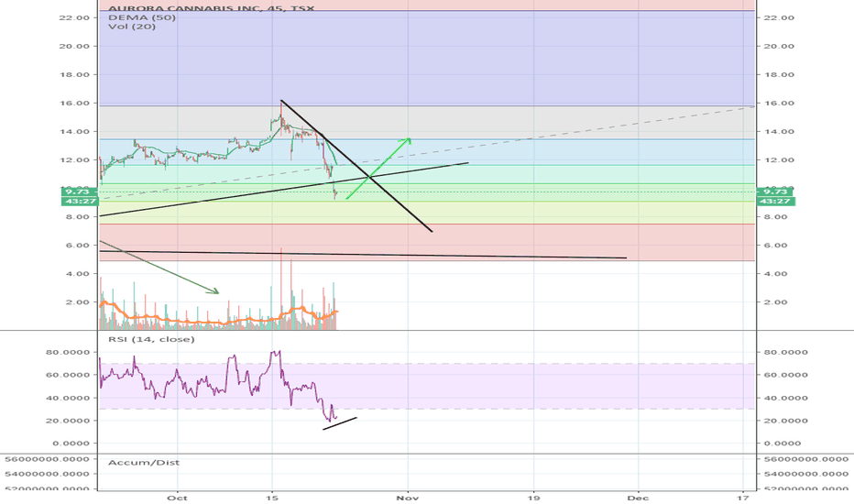Click 20.0000 on the right RSI scale
Image resolution: width=854 pixels, height=504 pixels.
click(x=786, y=421)
